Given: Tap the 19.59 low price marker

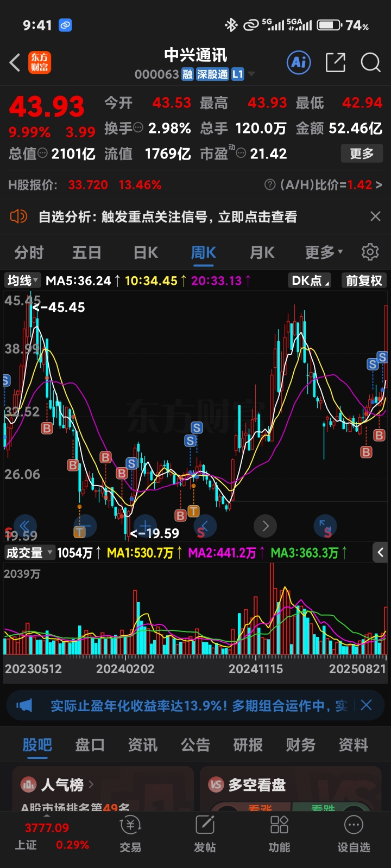Looking at the screenshot, I should [x=154, y=533].
